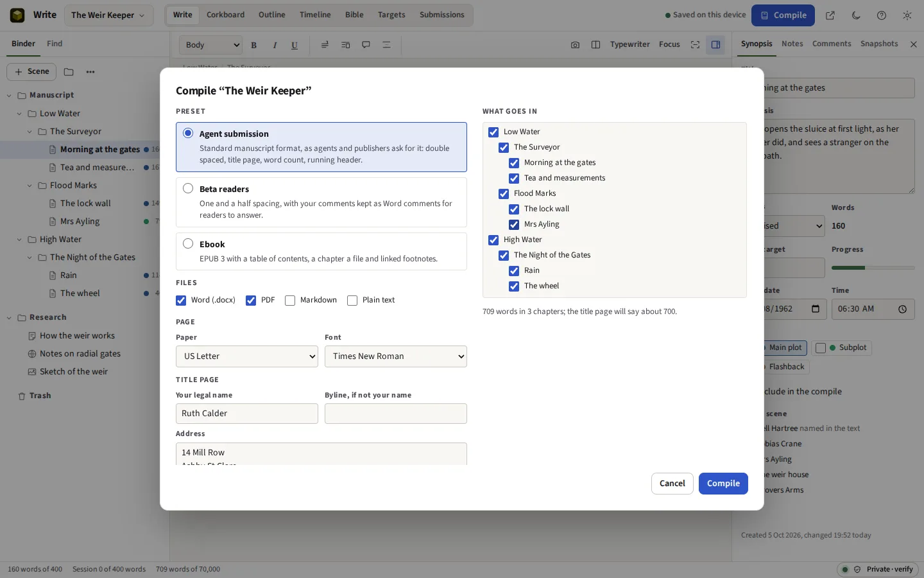Open The Weir Keeper project dropdown
This screenshot has height=578, width=924.
pos(108,15)
